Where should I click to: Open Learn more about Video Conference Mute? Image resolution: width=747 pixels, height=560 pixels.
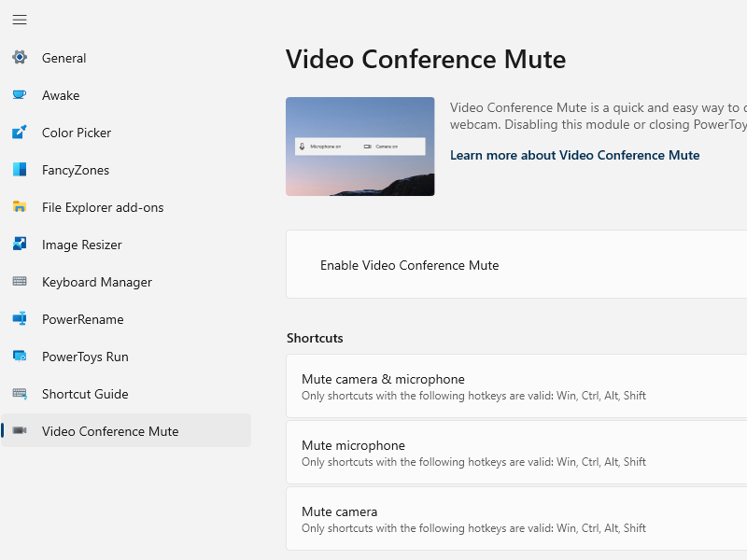(x=573, y=155)
